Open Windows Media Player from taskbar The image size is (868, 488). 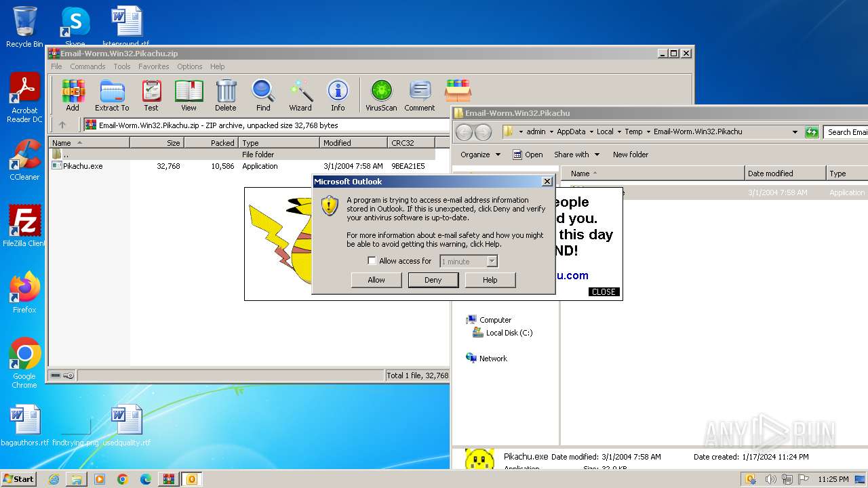(x=100, y=479)
